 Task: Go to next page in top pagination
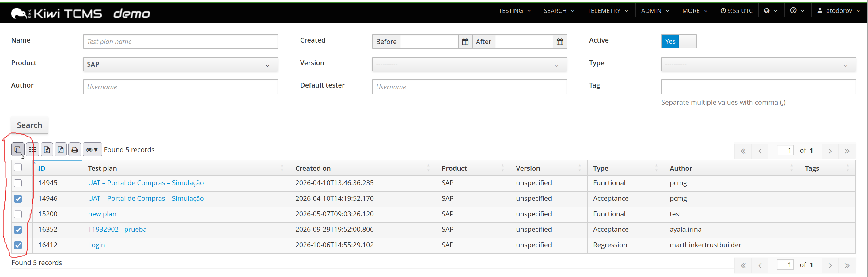click(830, 151)
